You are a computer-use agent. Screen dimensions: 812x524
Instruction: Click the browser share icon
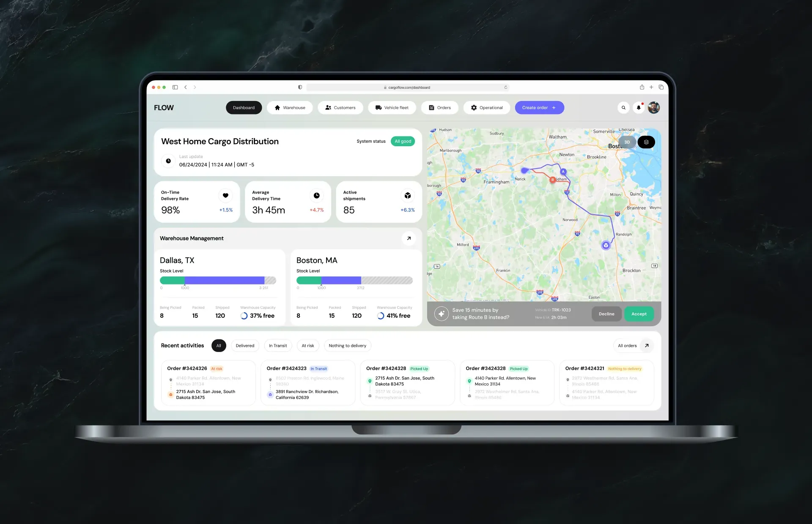[642, 87]
